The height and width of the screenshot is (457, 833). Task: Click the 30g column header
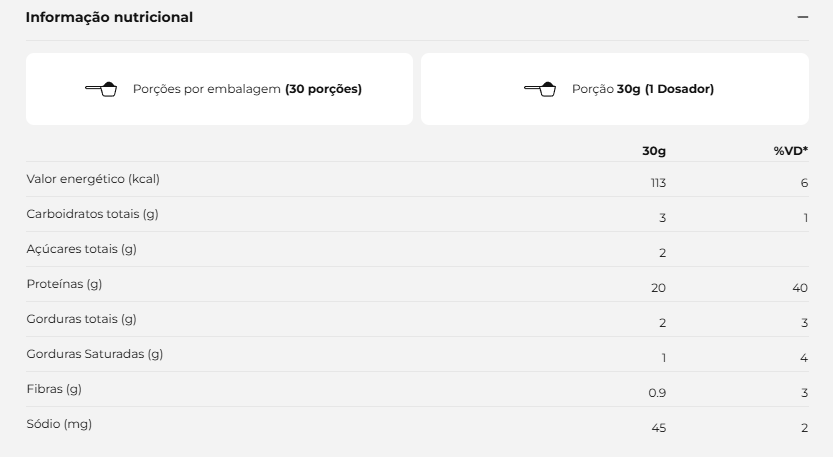(x=654, y=151)
